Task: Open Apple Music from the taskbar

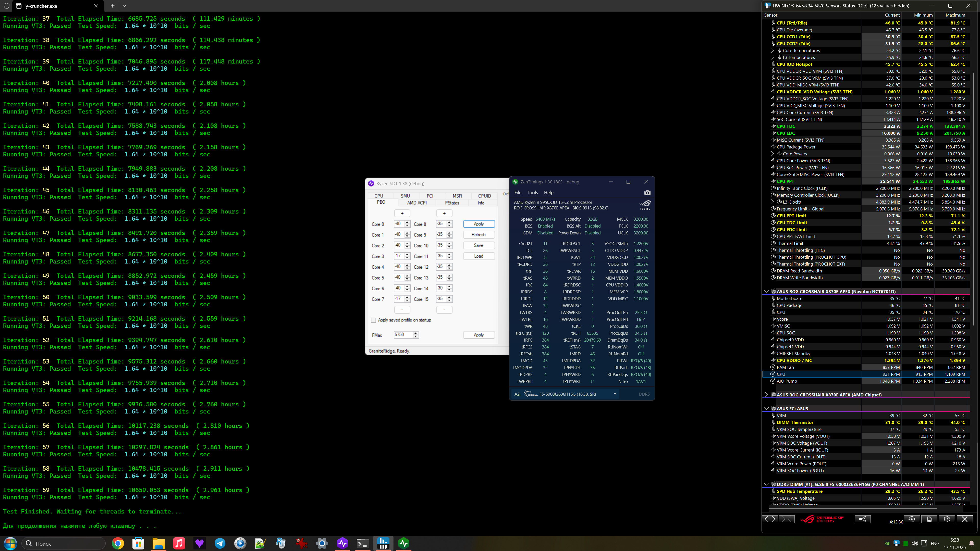Action: click(179, 543)
